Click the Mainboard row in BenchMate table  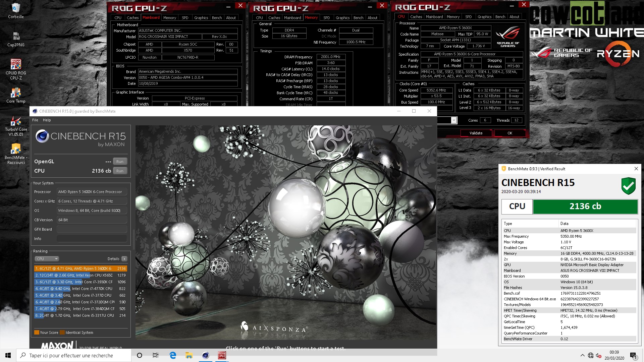(x=569, y=270)
